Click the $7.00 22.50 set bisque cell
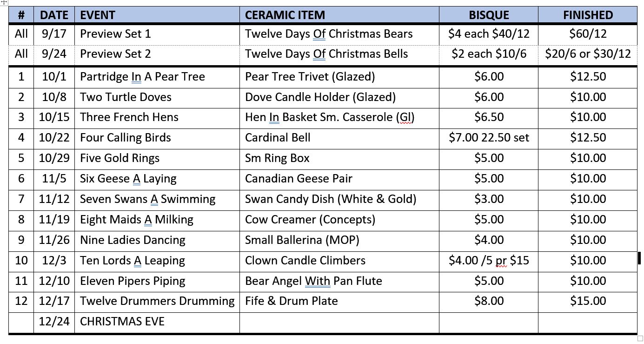 point(489,138)
